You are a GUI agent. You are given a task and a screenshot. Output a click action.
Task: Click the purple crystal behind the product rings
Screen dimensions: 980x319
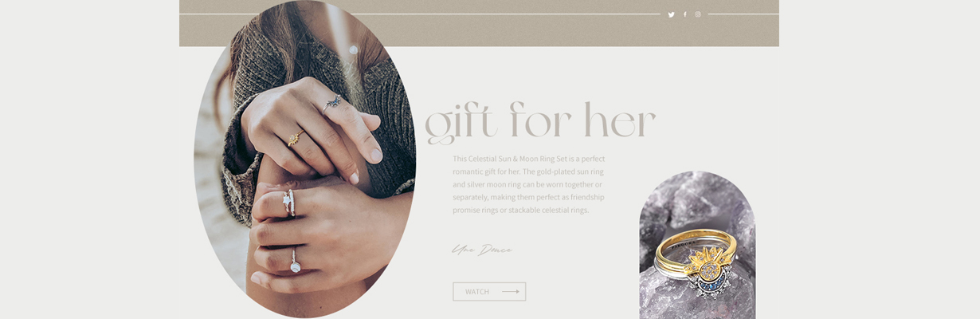coord(697,203)
